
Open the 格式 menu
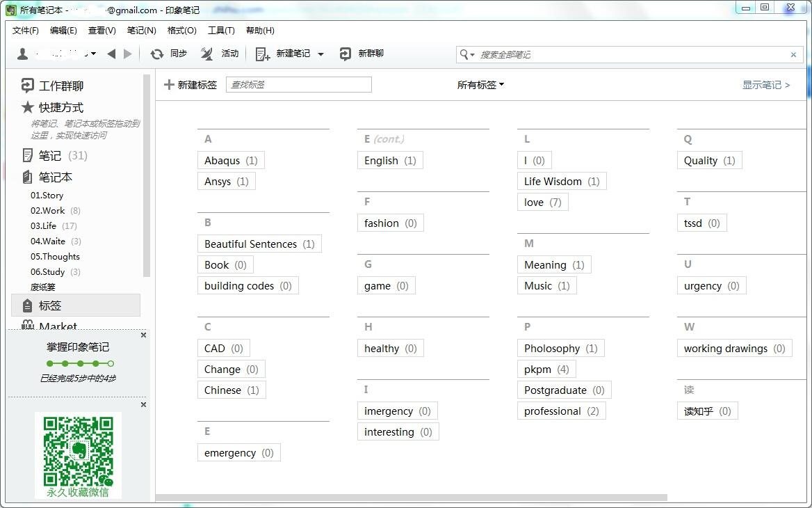(x=181, y=30)
